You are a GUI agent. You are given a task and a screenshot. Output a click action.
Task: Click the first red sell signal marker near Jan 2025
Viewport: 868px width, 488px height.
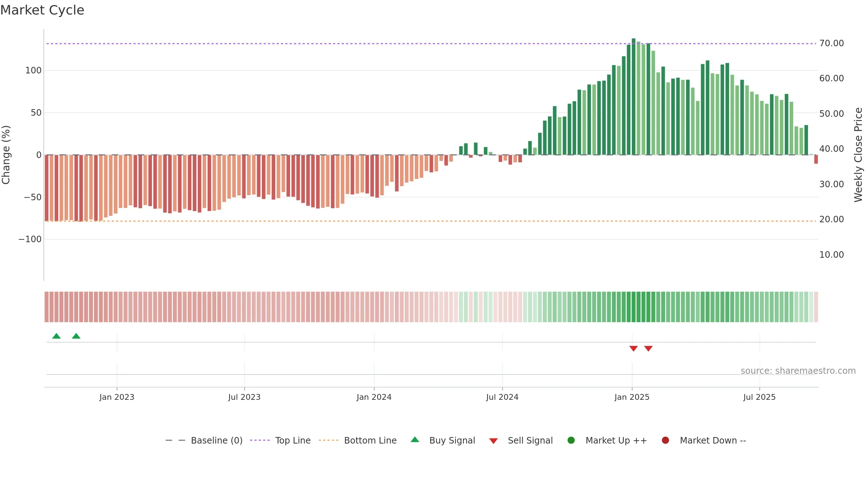(x=633, y=348)
